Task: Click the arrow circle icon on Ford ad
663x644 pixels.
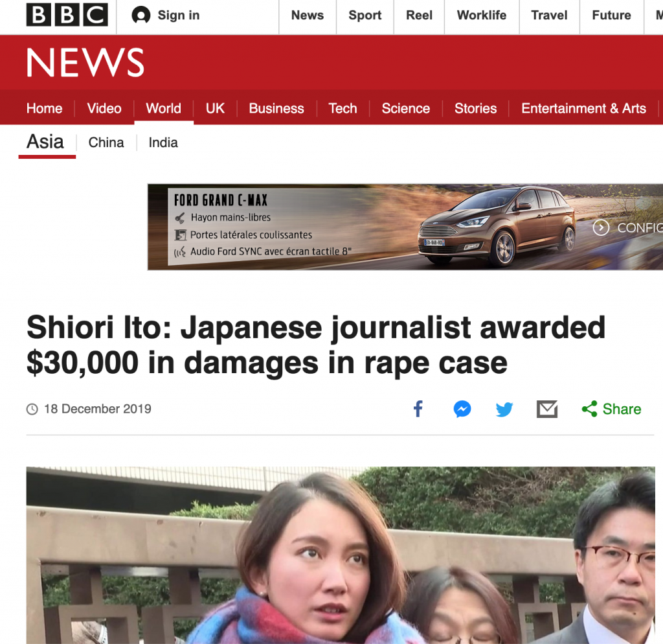Action: point(601,227)
